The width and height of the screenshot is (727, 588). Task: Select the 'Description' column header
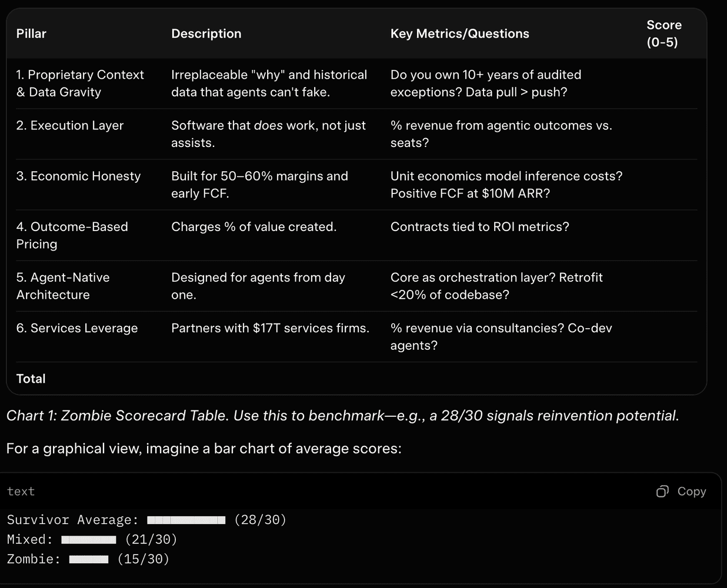(x=206, y=34)
